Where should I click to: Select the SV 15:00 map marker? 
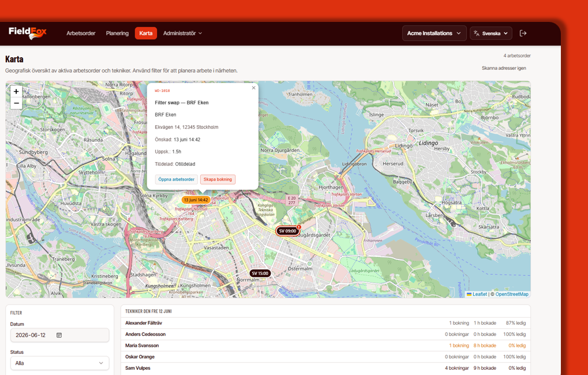(260, 273)
